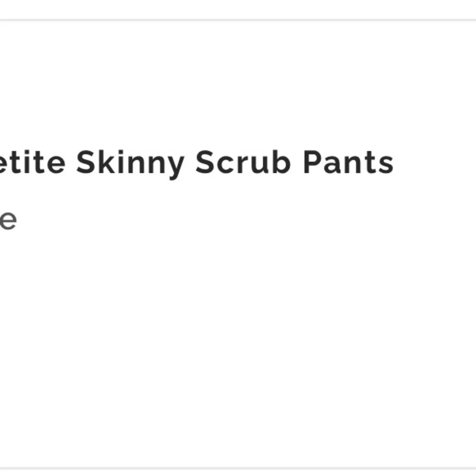The width and height of the screenshot is (476, 476).
Task: Click the cut-off subtitle text below the title
Action: pyautogui.click(x=8, y=220)
